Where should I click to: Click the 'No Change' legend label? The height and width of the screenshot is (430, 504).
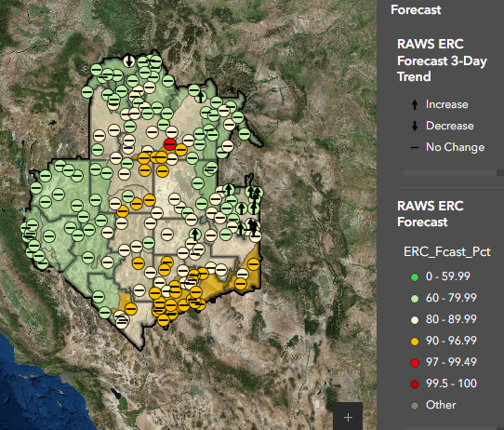(x=455, y=147)
